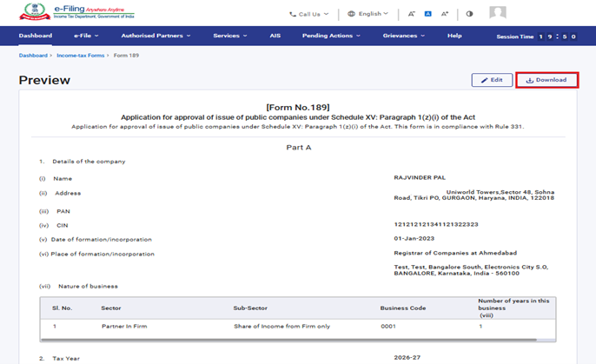Select the default font size A icon
The width and height of the screenshot is (596, 364).
click(x=428, y=14)
